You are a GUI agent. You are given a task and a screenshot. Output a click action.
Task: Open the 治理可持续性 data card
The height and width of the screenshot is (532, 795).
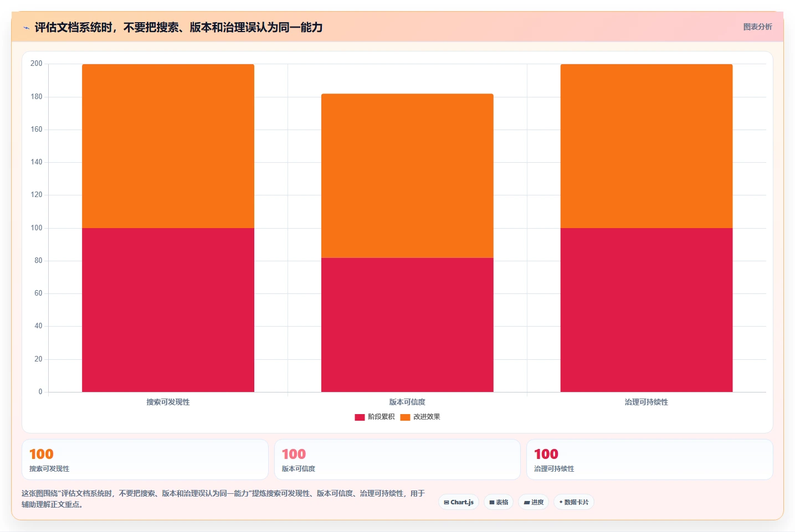[649, 459]
